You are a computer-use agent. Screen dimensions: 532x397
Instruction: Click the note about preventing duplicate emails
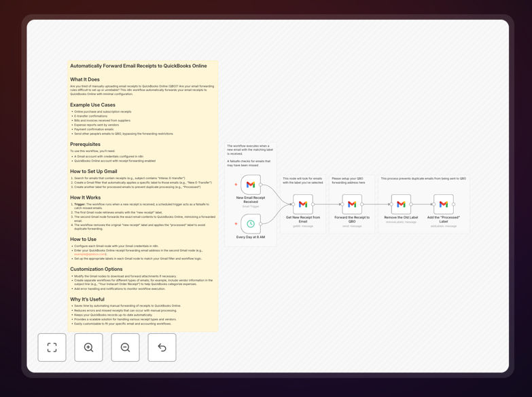click(423, 178)
